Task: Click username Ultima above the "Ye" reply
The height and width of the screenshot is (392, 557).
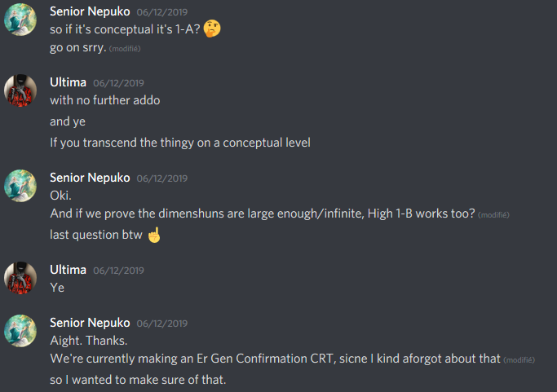Action: pyautogui.click(x=68, y=270)
